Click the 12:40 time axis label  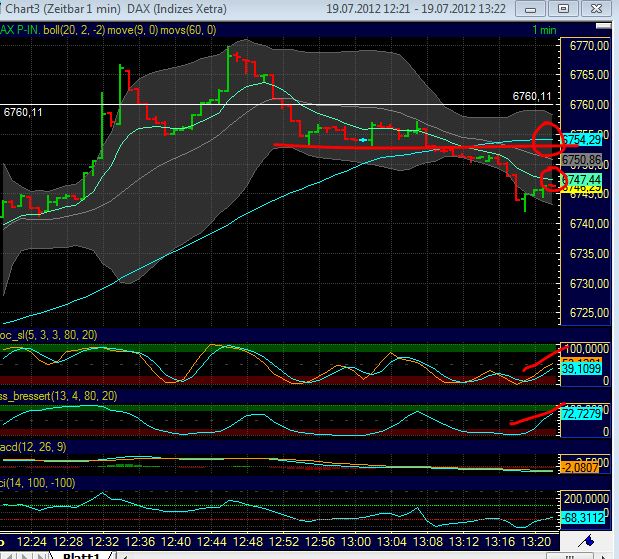pos(176,542)
